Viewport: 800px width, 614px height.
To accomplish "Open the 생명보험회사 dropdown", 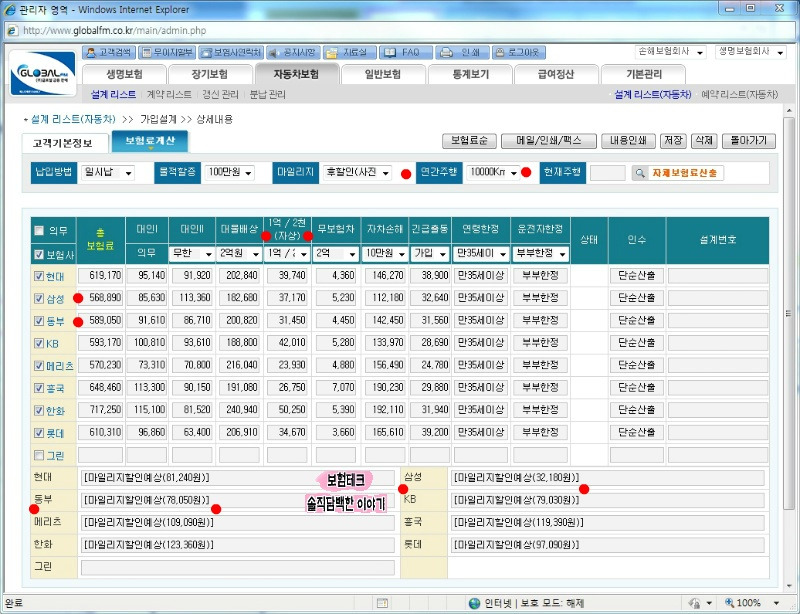I will (x=751, y=52).
